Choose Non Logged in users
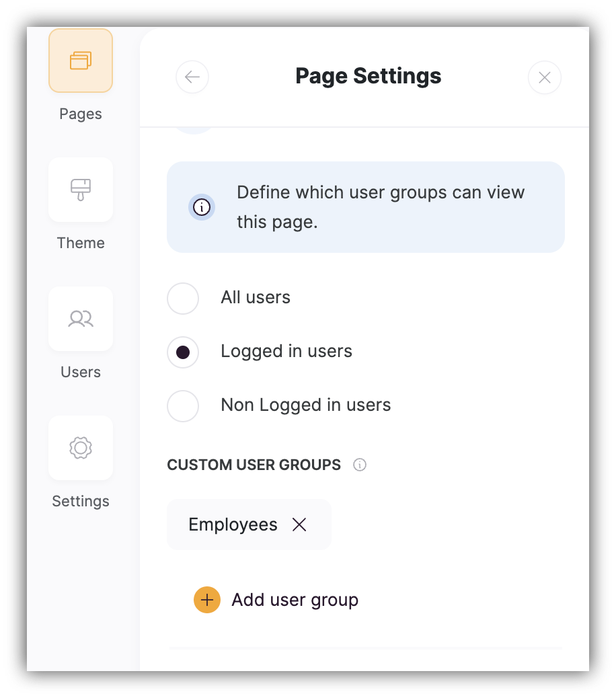The height and width of the screenshot is (698, 616). point(182,405)
